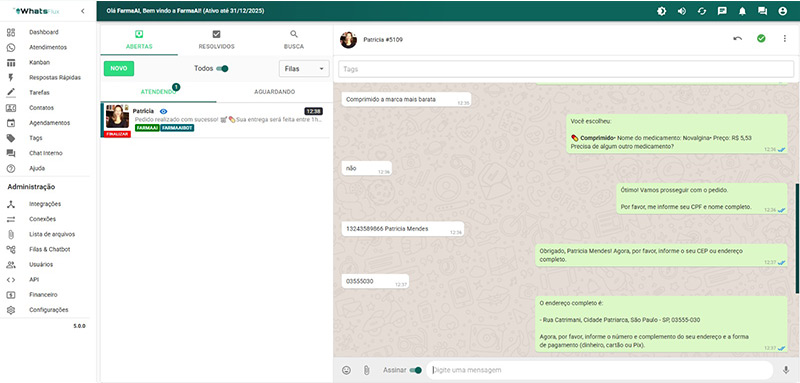This screenshot has width=800, height=383.
Task: Click the Usuários people icon
Action: [x=11, y=265]
